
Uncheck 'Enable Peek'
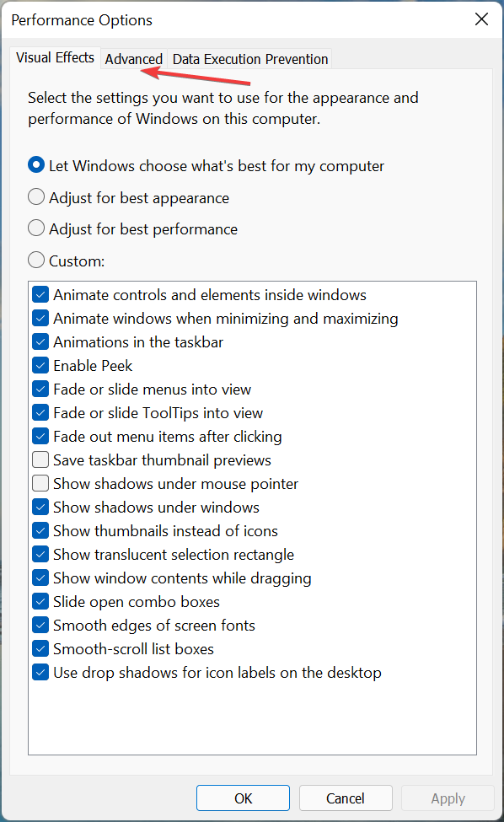point(40,365)
